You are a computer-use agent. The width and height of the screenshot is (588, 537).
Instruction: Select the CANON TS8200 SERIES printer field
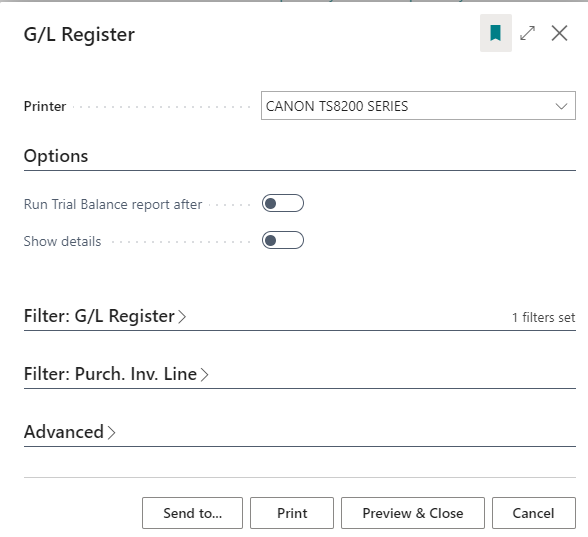coord(418,106)
